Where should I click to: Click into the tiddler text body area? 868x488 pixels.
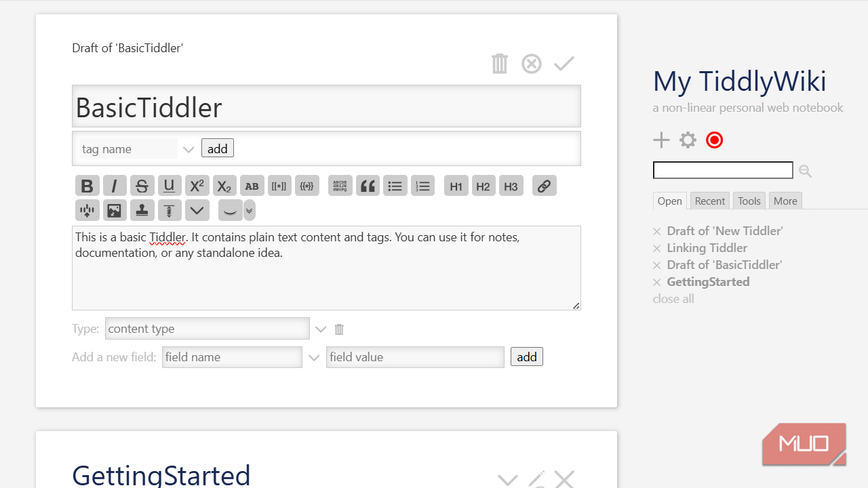(326, 268)
